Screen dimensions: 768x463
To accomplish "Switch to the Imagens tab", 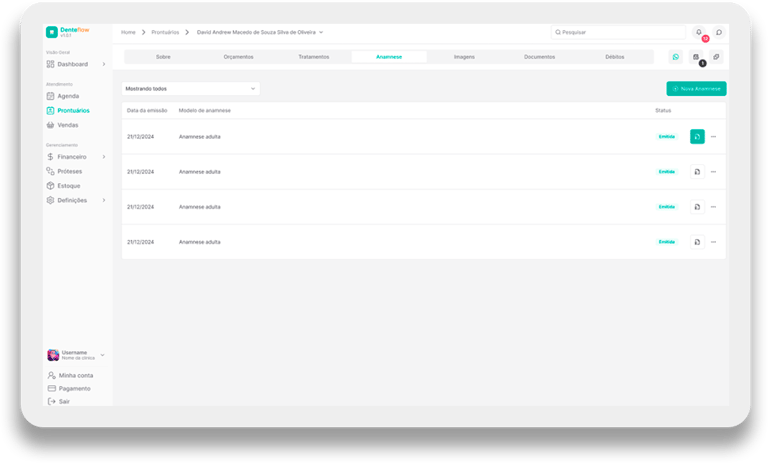I will (x=464, y=57).
